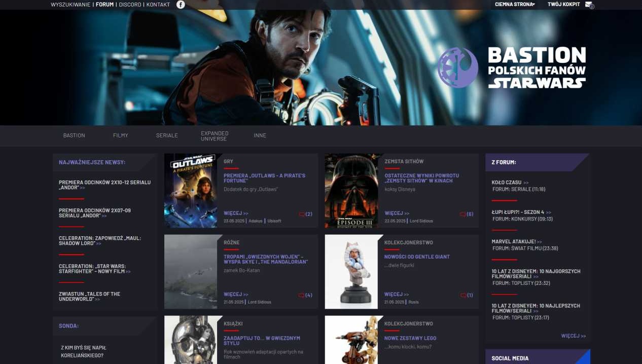Image resolution: width=642 pixels, height=364 pixels.
Task: Open the Discord link in the top bar
Action: (130, 5)
